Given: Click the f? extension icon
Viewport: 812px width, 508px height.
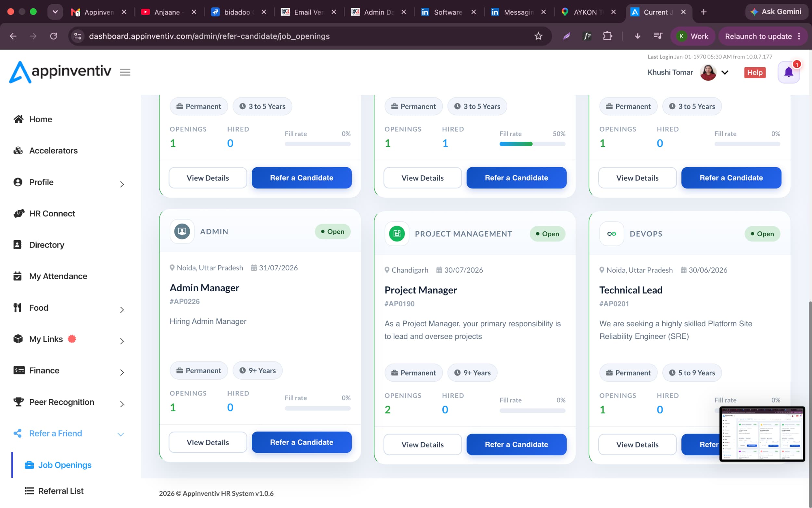Looking at the screenshot, I should pos(587,36).
